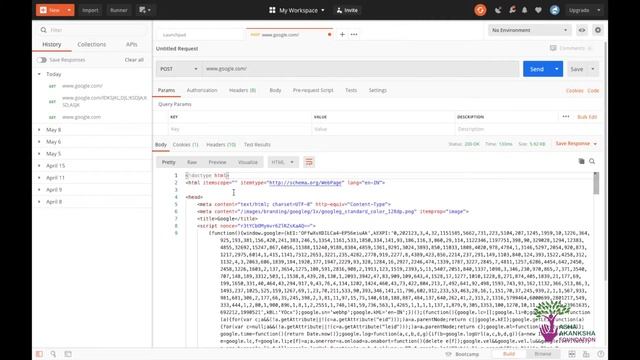This screenshot has width=640, height=360.
Task: Open the query params column options ellipsis
Action: (x=566, y=117)
